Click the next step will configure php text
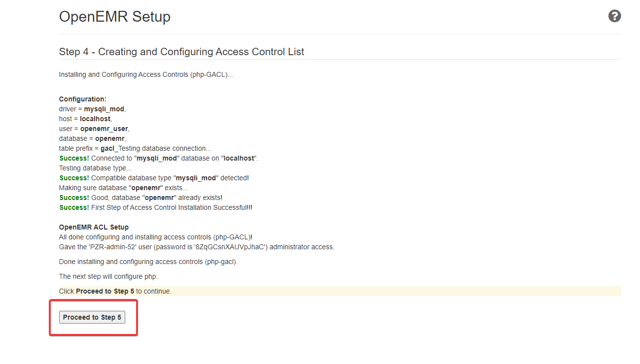 tap(108, 276)
